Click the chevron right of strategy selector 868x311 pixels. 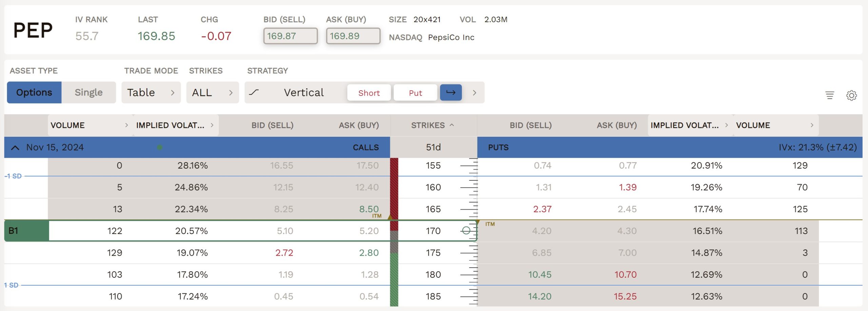click(474, 93)
